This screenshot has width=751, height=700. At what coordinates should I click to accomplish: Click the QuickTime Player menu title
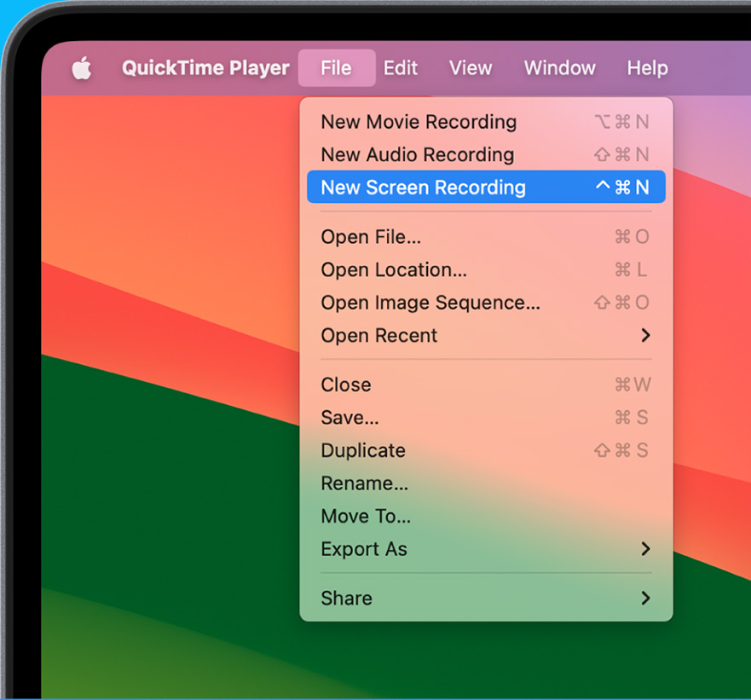tap(205, 68)
